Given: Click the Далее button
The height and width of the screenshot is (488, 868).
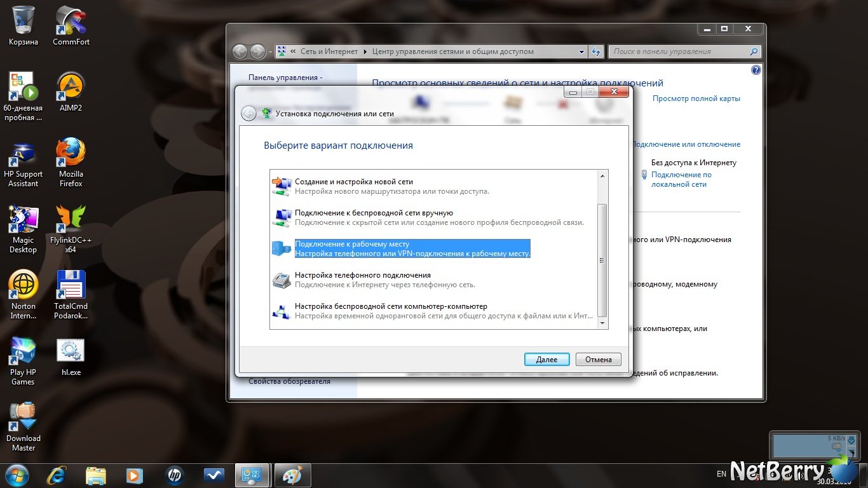Looking at the screenshot, I should pyautogui.click(x=546, y=359).
